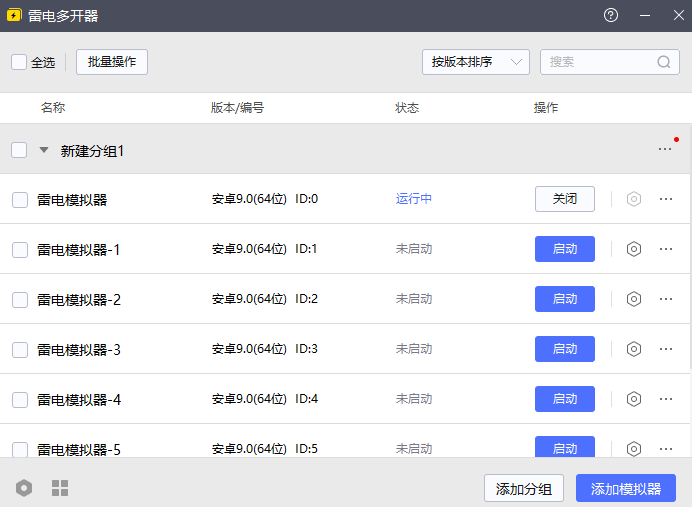Open the 按版本排序 sort dropdown
Screen dimensions: 692x507
click(475, 62)
